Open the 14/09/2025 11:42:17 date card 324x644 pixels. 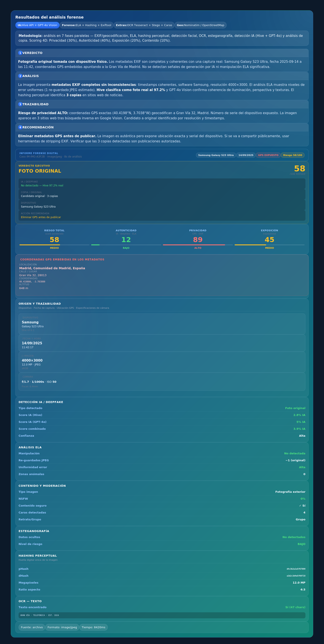162,343
